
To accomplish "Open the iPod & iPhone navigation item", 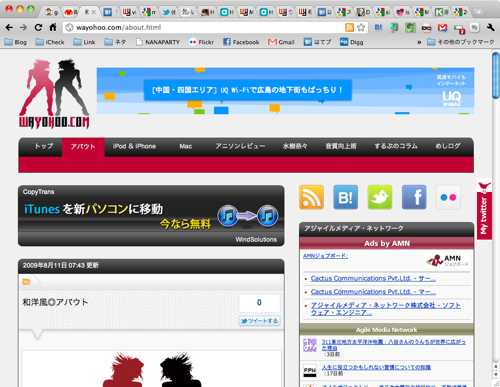I will coord(134,146).
